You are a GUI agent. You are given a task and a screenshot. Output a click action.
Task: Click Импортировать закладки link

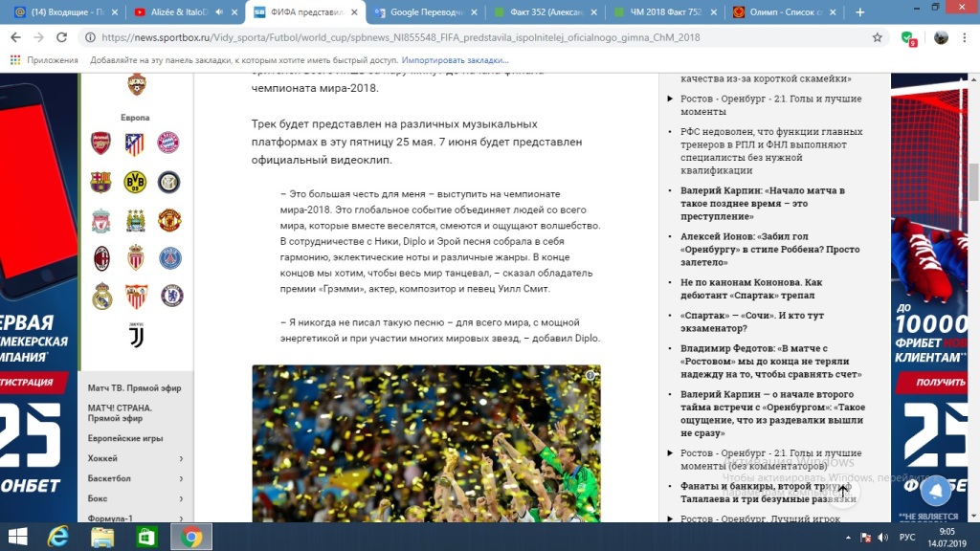pos(455,60)
